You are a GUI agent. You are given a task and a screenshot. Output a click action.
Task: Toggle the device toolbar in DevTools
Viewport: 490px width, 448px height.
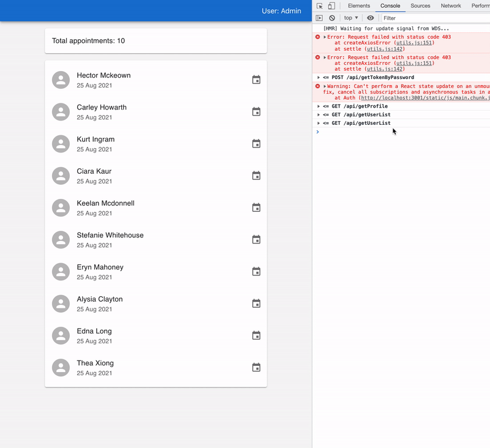click(331, 6)
